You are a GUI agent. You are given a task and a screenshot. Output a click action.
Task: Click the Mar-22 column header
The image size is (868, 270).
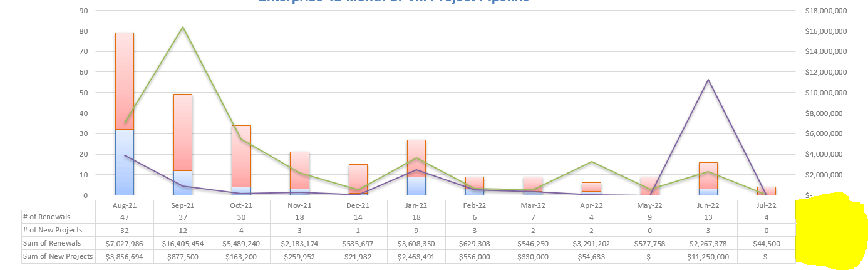click(533, 205)
